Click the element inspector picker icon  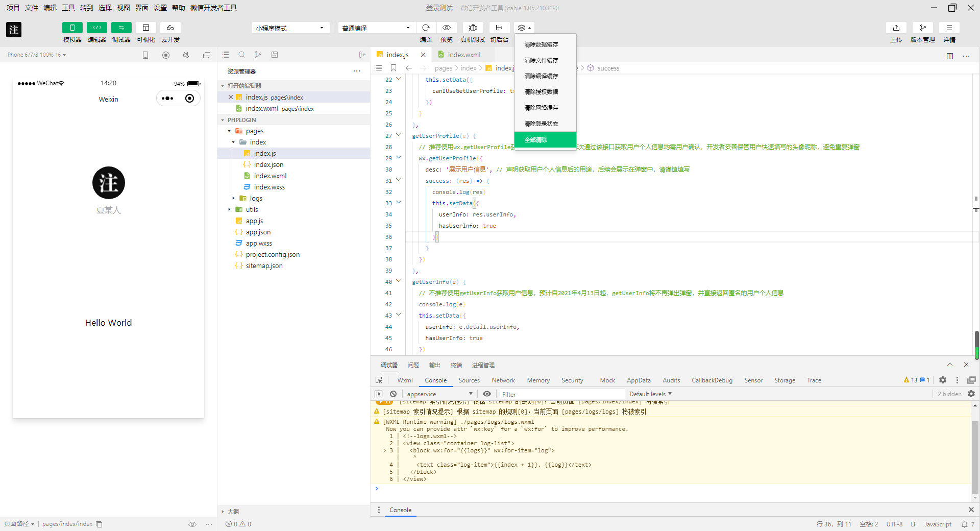tap(379, 380)
